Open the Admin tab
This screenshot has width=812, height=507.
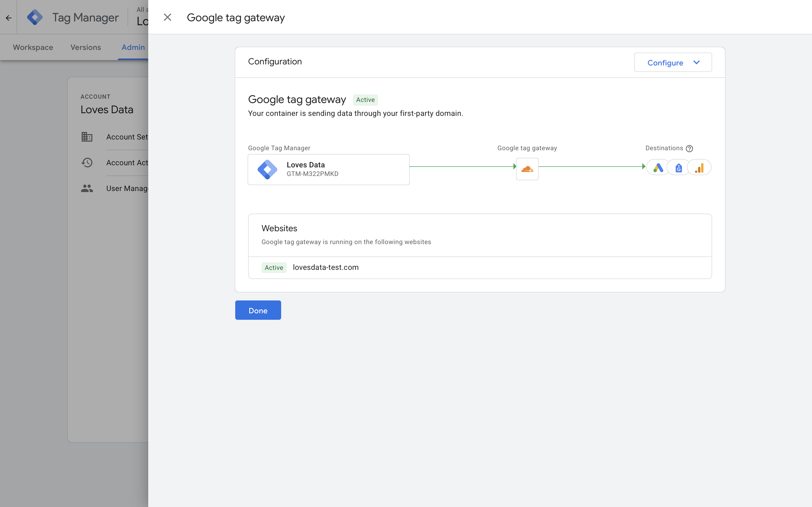(133, 47)
